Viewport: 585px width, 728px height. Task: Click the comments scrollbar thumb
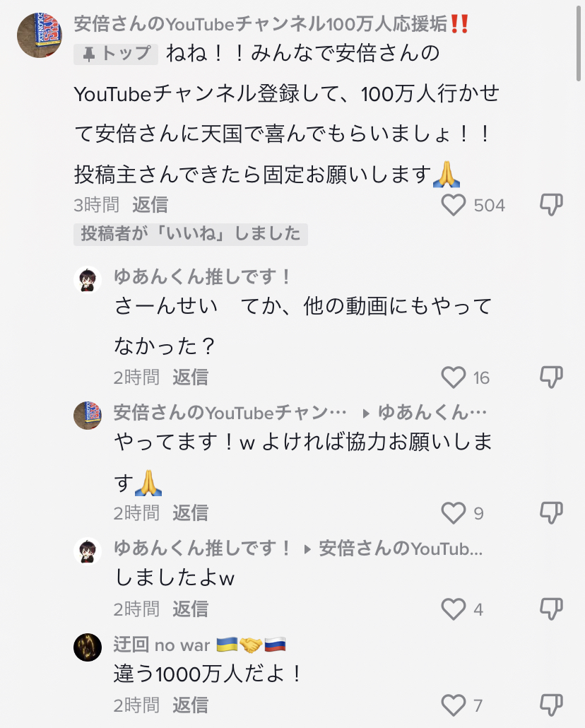coord(579,41)
